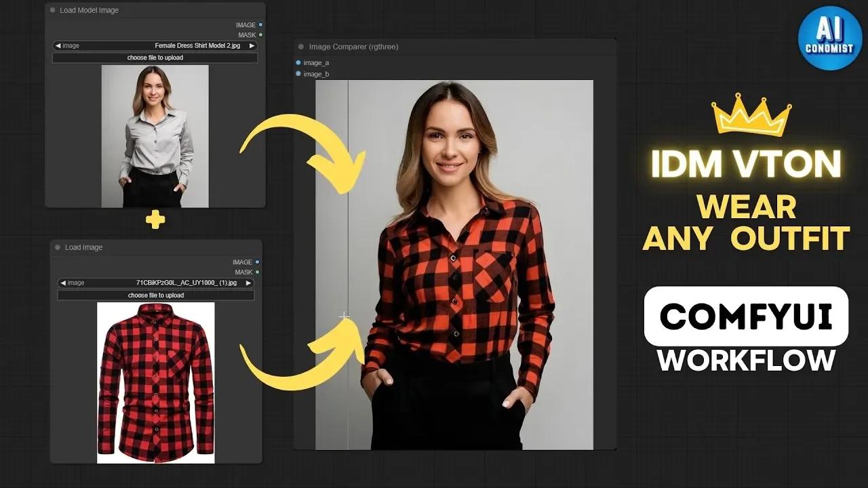868x488 pixels.
Task: Click the comparer split line in the result image
Action: 348,264
